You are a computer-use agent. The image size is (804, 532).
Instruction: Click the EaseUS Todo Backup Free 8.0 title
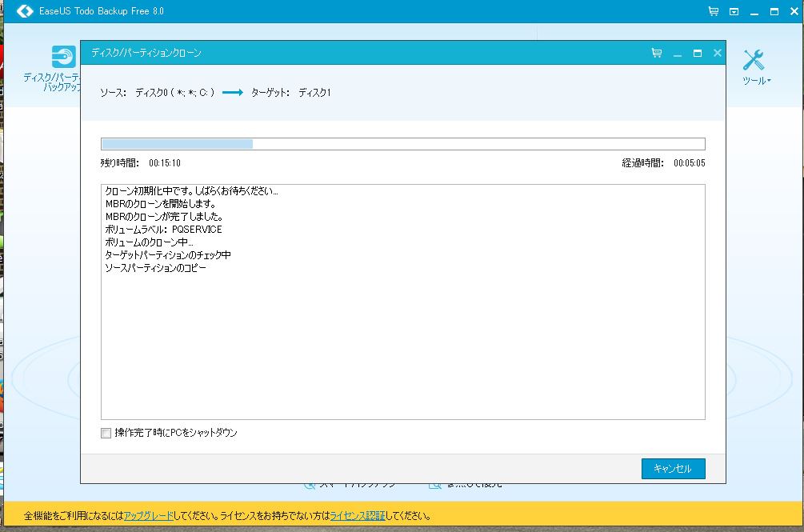102,10
